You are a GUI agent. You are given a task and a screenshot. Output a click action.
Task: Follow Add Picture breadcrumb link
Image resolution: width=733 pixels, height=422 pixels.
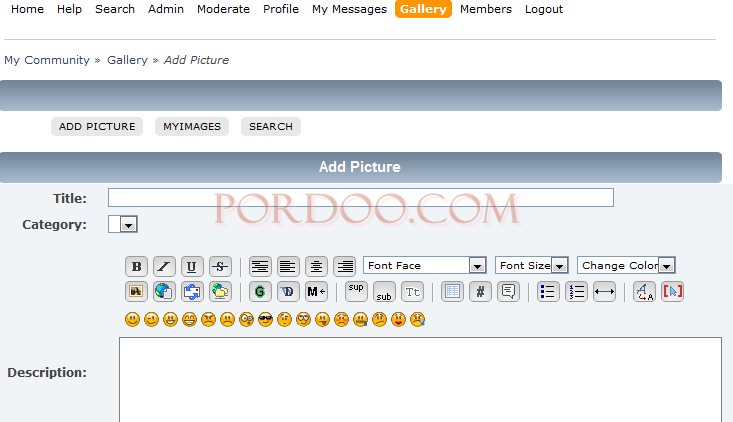click(x=196, y=60)
